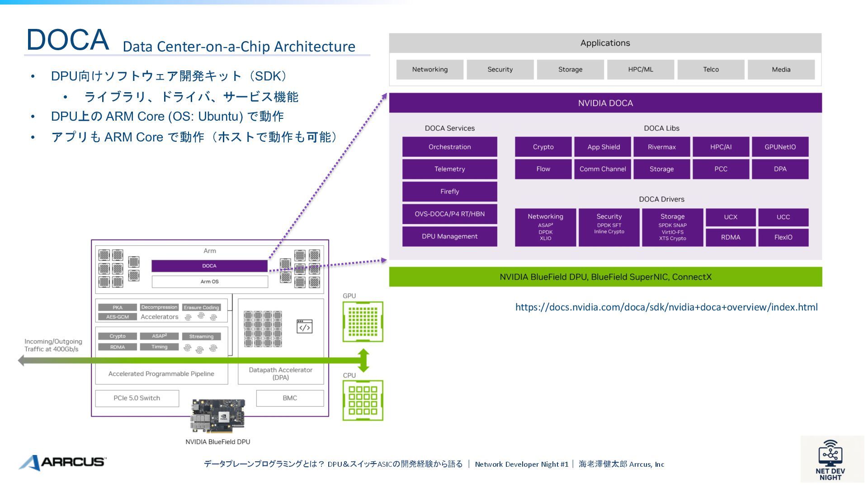Select the Networking application box
Screen dimensions: 868x488
(x=429, y=70)
